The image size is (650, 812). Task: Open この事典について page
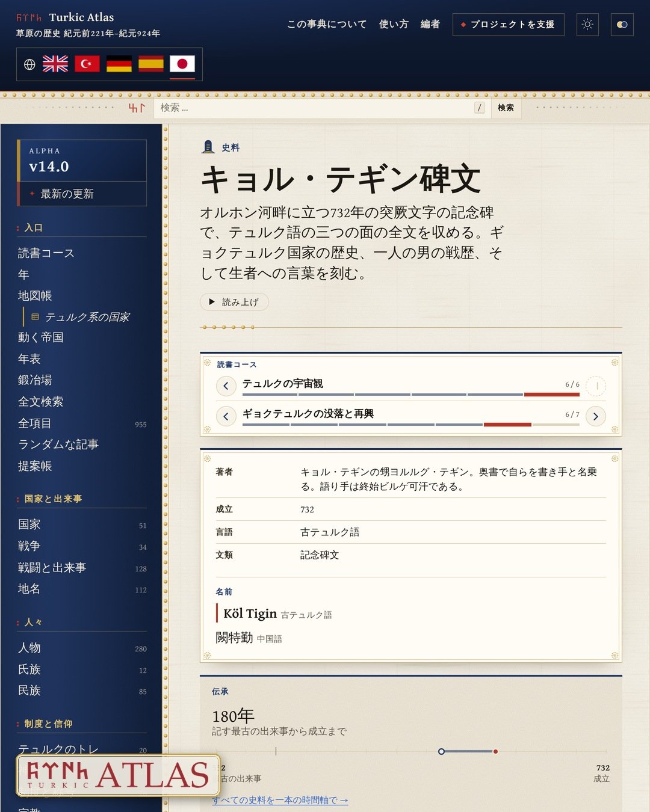(327, 25)
